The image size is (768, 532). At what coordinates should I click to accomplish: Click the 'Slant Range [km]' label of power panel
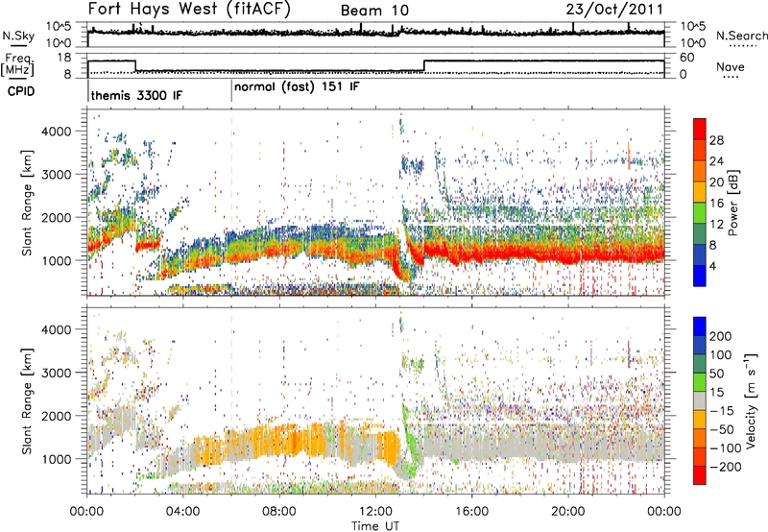coord(27,204)
